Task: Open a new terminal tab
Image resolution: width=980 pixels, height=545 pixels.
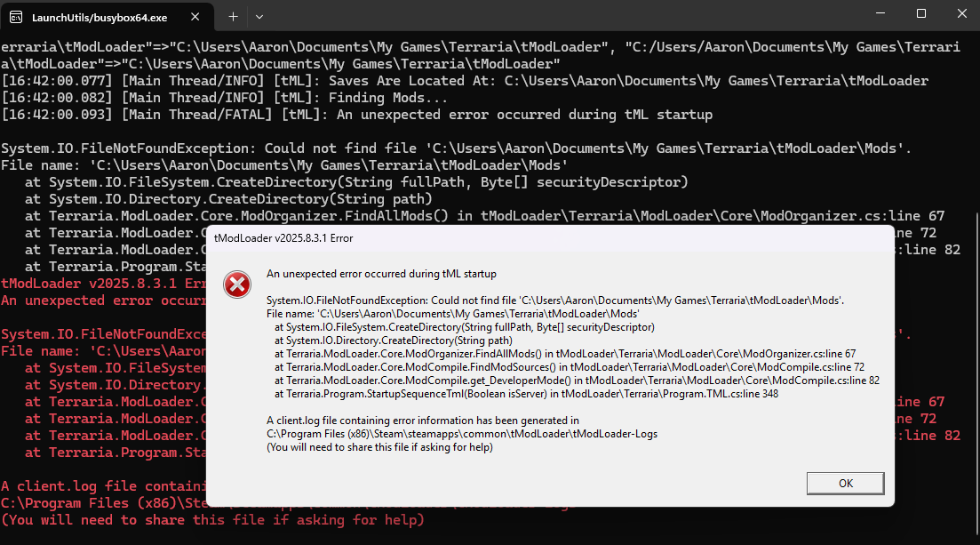Action: [233, 17]
